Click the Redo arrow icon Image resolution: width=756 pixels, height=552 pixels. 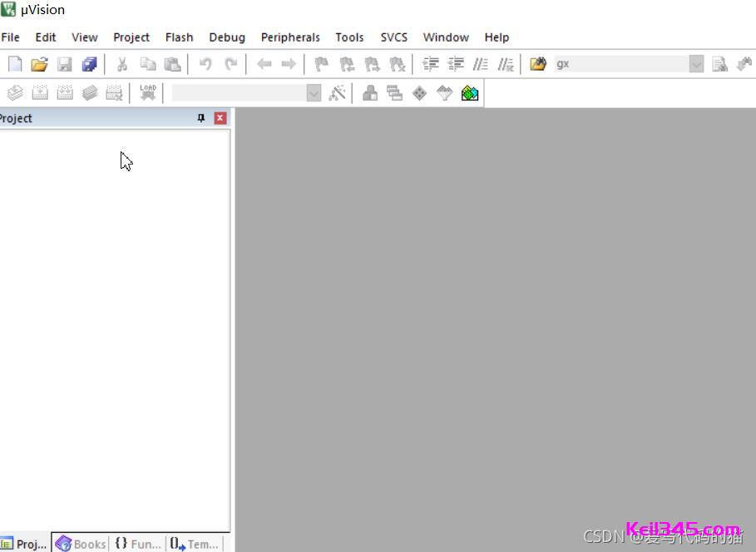tap(231, 64)
